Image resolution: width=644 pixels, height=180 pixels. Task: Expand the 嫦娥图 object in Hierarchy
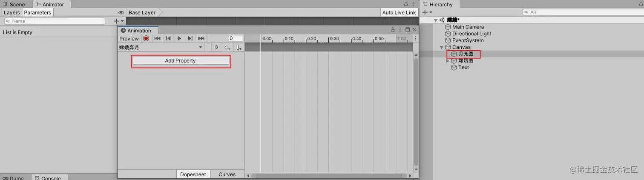447,61
